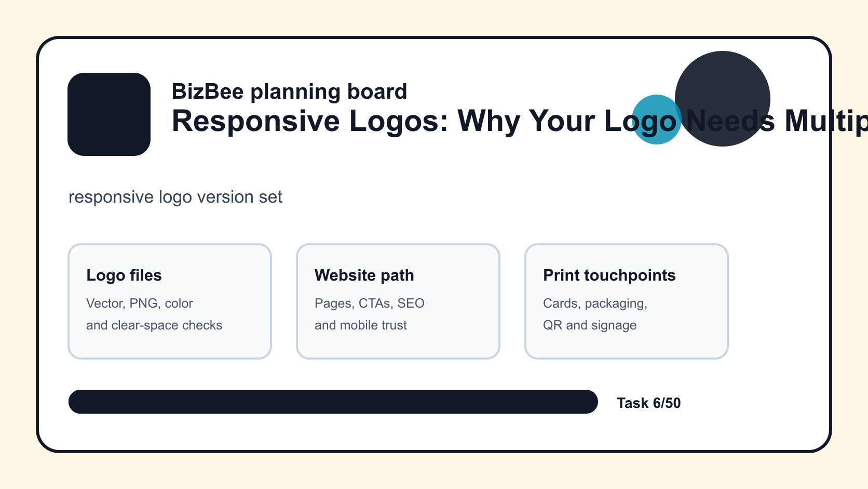Click the Responsive Logos headline
Screen dimensions: 868x489
tap(520, 121)
